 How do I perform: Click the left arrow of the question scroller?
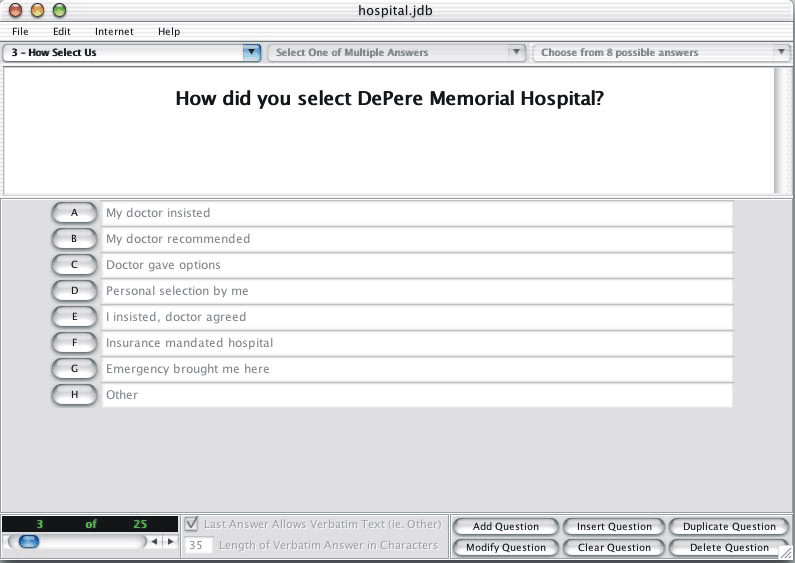pyautogui.click(x=154, y=542)
